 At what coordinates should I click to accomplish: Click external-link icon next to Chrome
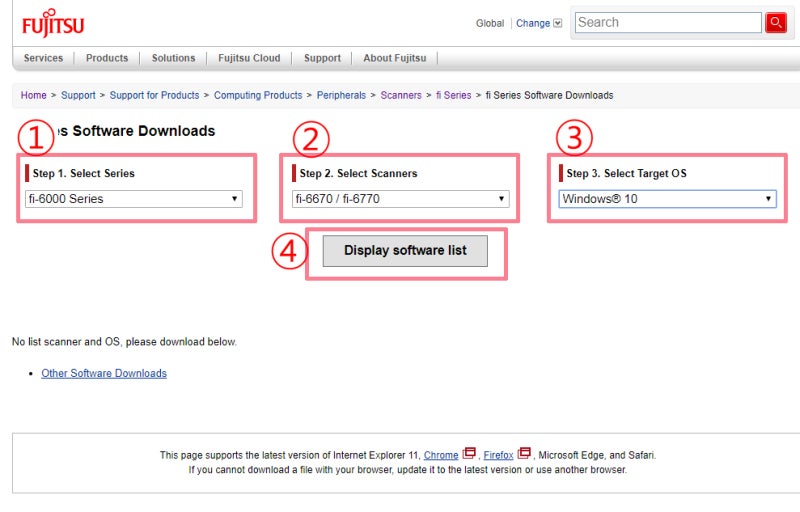(469, 455)
